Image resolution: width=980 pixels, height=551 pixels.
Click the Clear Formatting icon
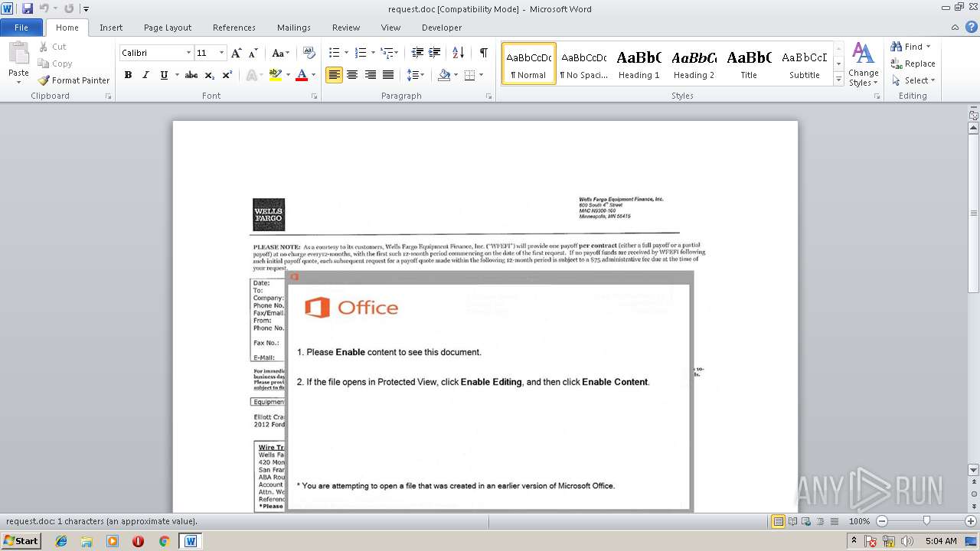coord(309,53)
